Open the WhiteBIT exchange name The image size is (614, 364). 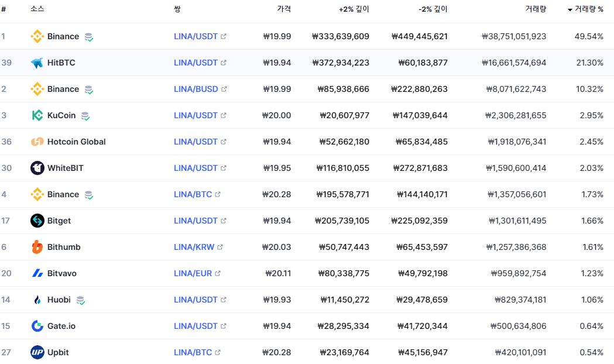66,168
